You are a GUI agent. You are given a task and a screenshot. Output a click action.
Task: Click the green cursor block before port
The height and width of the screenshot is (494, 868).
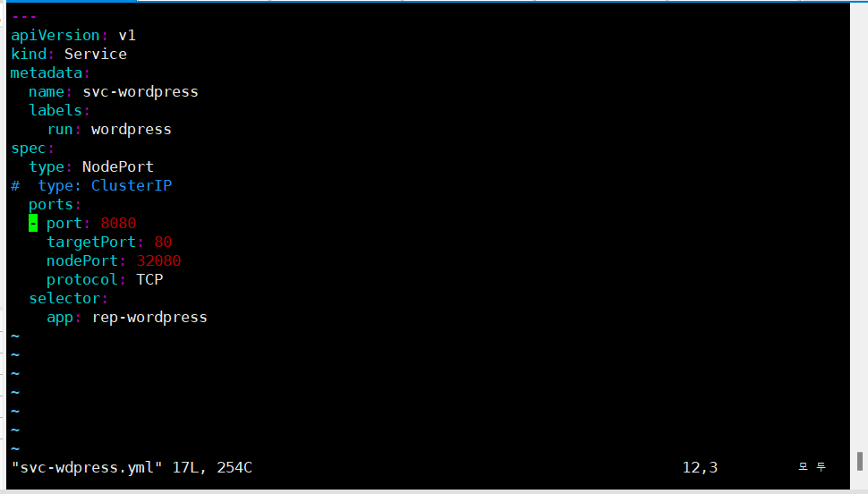(33, 223)
